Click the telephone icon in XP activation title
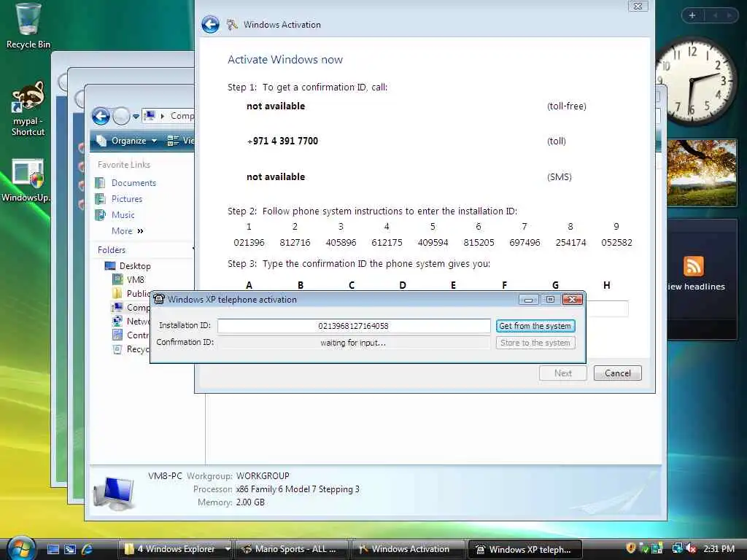747x560 pixels. click(x=159, y=299)
